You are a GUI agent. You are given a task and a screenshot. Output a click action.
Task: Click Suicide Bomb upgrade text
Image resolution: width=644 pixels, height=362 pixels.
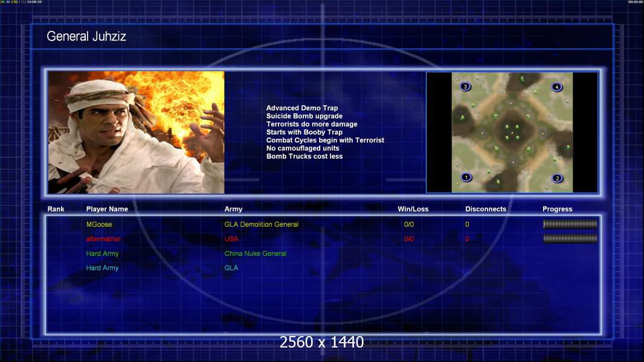click(304, 116)
